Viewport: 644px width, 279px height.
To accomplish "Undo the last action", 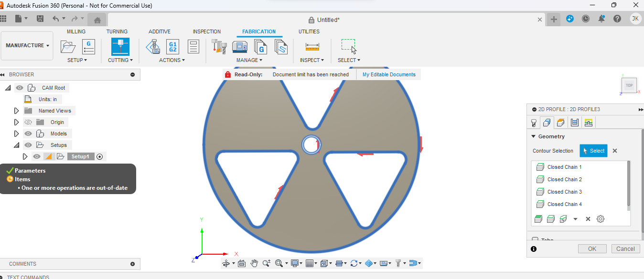I will click(56, 19).
